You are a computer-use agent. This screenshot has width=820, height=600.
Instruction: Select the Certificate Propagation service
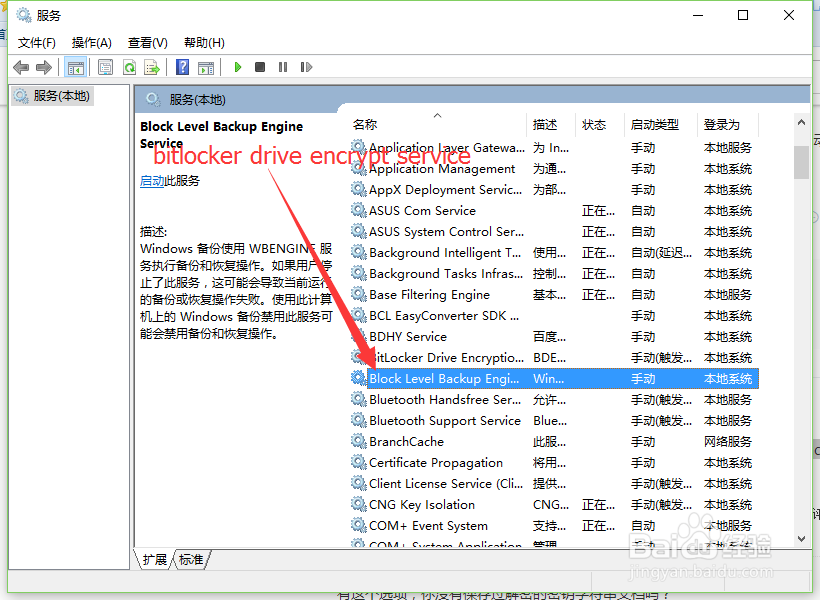pyautogui.click(x=554, y=462)
